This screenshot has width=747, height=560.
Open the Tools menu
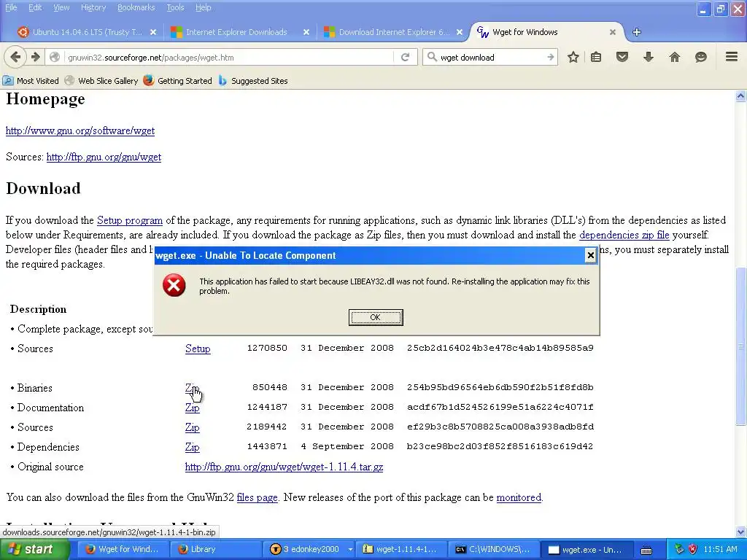pyautogui.click(x=175, y=7)
